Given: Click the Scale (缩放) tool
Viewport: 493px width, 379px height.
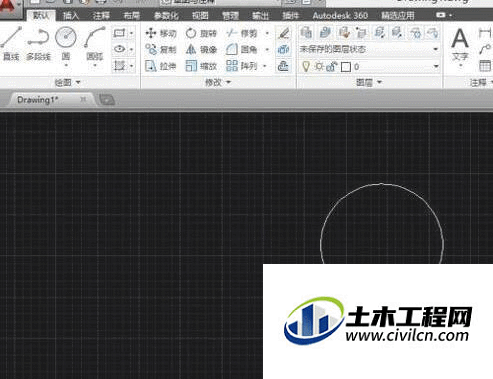Looking at the screenshot, I should pyautogui.click(x=201, y=66).
